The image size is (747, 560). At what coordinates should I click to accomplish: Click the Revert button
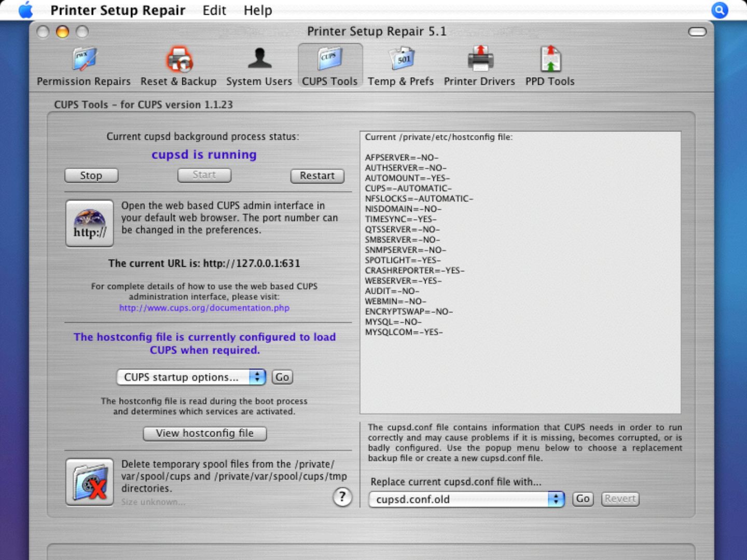tap(620, 499)
